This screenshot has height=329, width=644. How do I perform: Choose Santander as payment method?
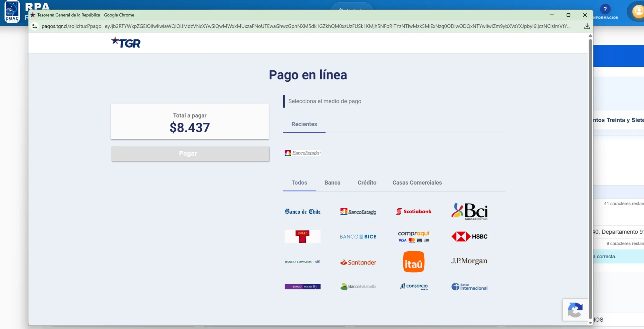pyautogui.click(x=358, y=262)
